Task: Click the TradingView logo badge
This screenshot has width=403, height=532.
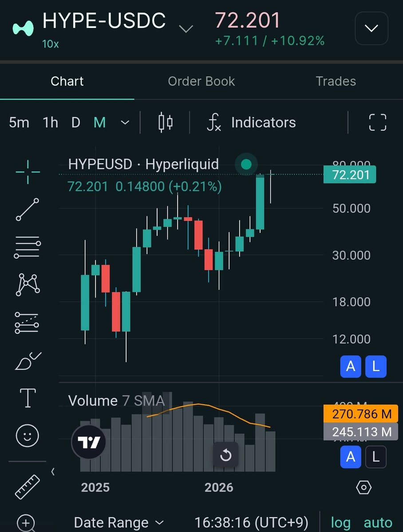Action: coord(89,442)
